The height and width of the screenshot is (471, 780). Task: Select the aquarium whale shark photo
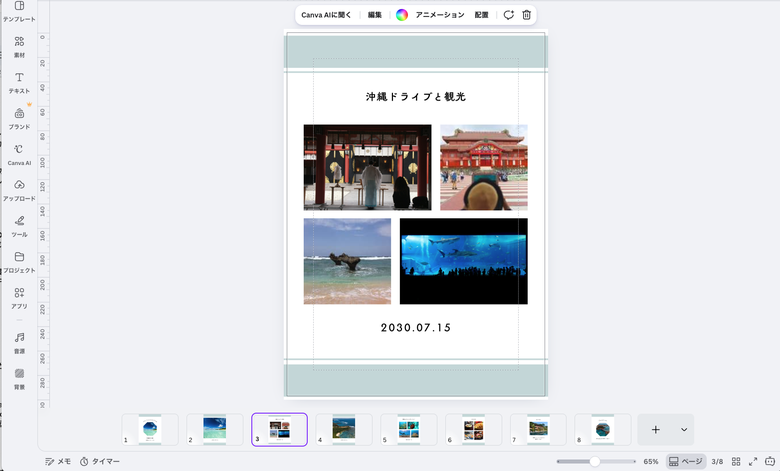tap(464, 261)
